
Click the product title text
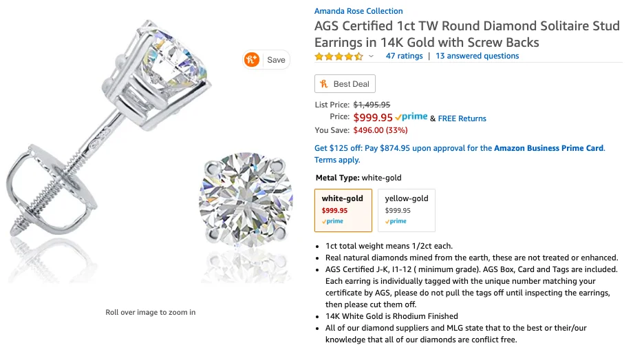466,34
